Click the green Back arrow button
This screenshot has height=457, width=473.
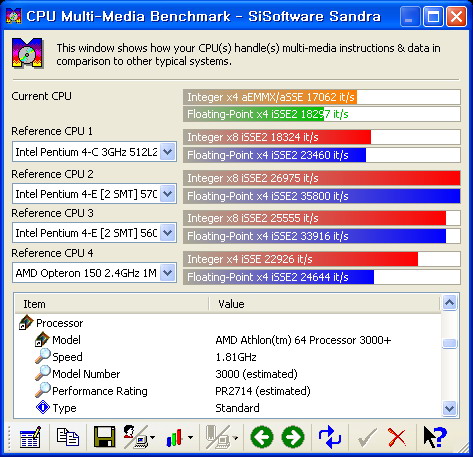pos(262,437)
